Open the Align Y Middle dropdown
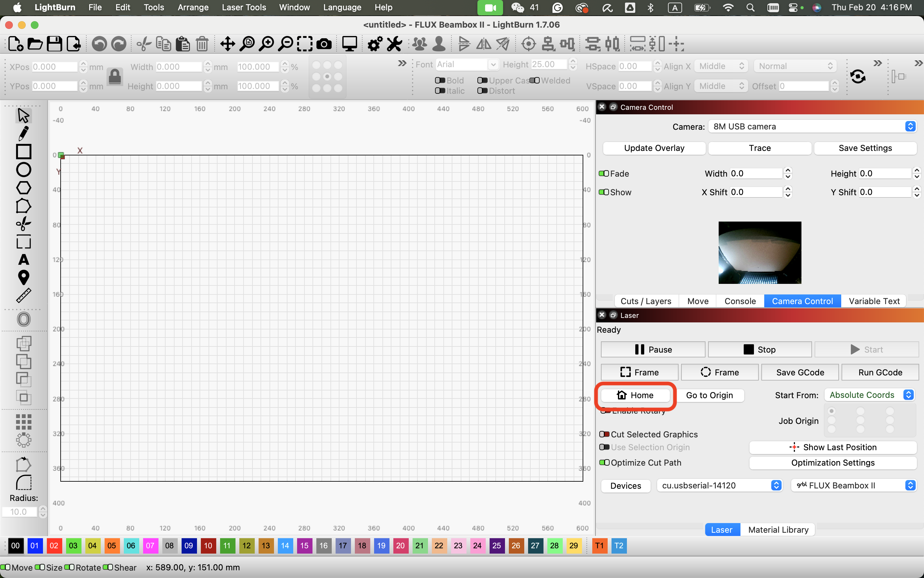Image resolution: width=924 pixels, height=578 pixels. 721,86
